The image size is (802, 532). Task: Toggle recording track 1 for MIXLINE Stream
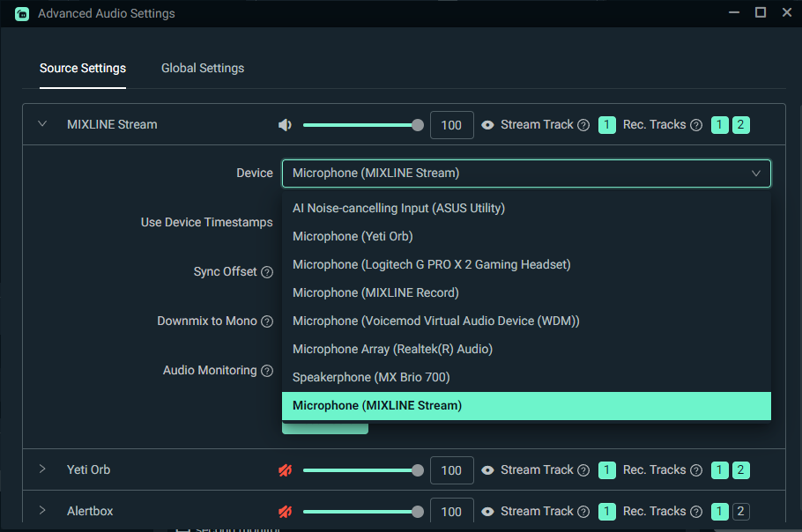click(720, 125)
